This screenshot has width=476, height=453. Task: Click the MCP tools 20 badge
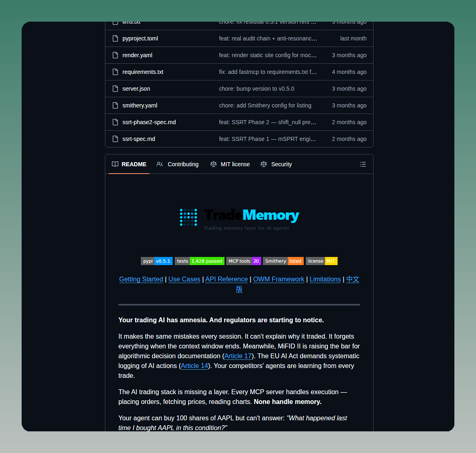click(243, 261)
